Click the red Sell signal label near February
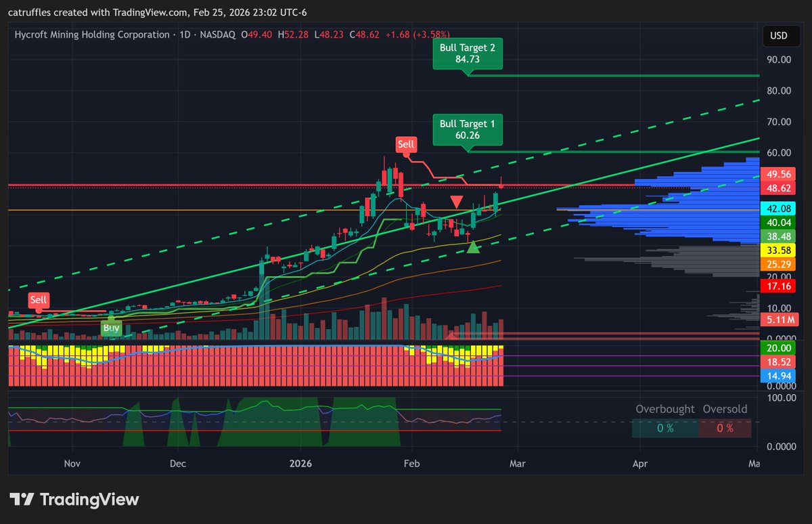The image size is (812, 524). point(406,144)
